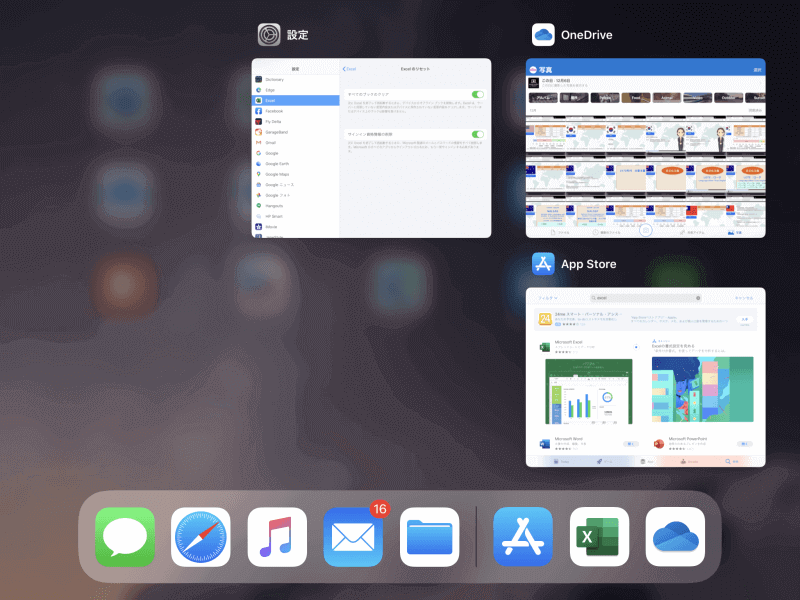Switch to the shared items tab in OneDrive
Screen dimensions: 800x600
pyautogui.click(x=692, y=232)
